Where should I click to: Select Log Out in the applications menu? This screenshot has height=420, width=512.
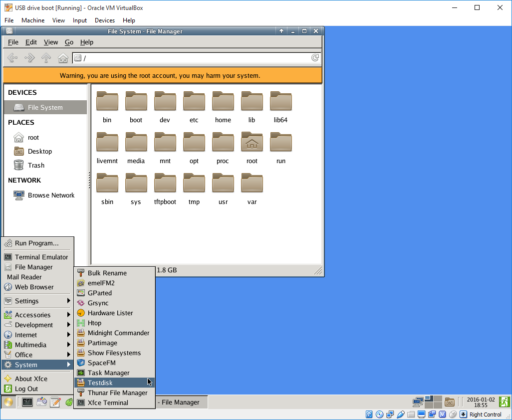(37, 389)
